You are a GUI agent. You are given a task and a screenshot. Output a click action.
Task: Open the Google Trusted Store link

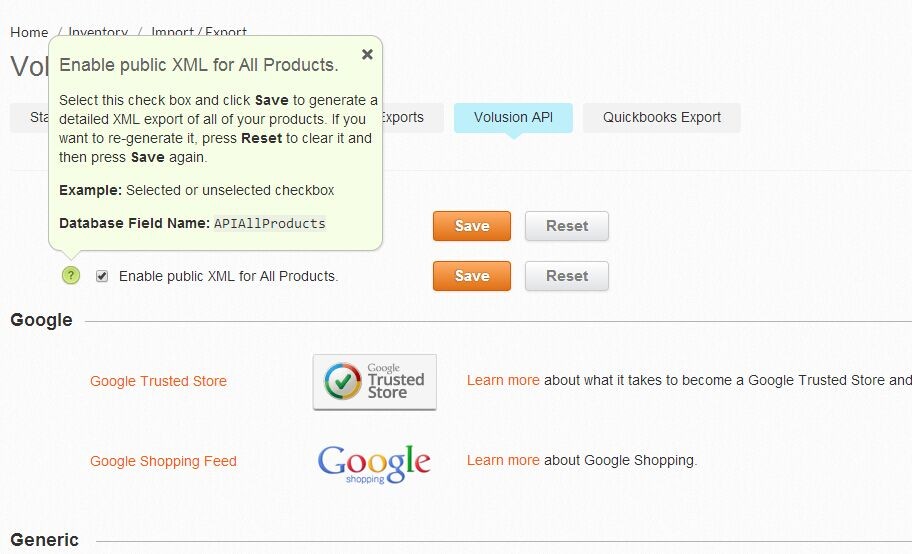[x=158, y=381]
